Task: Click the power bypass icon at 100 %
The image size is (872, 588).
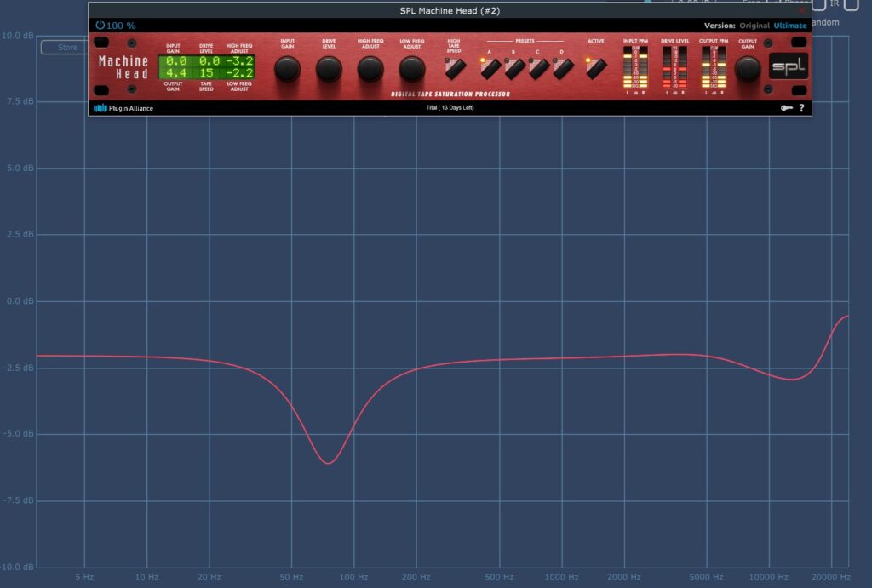Action: click(x=100, y=26)
